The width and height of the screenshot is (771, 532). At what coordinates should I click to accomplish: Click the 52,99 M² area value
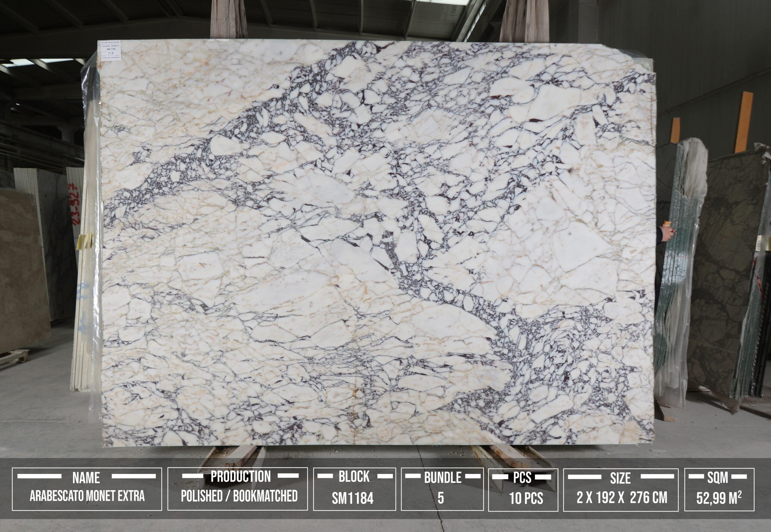pos(719,498)
